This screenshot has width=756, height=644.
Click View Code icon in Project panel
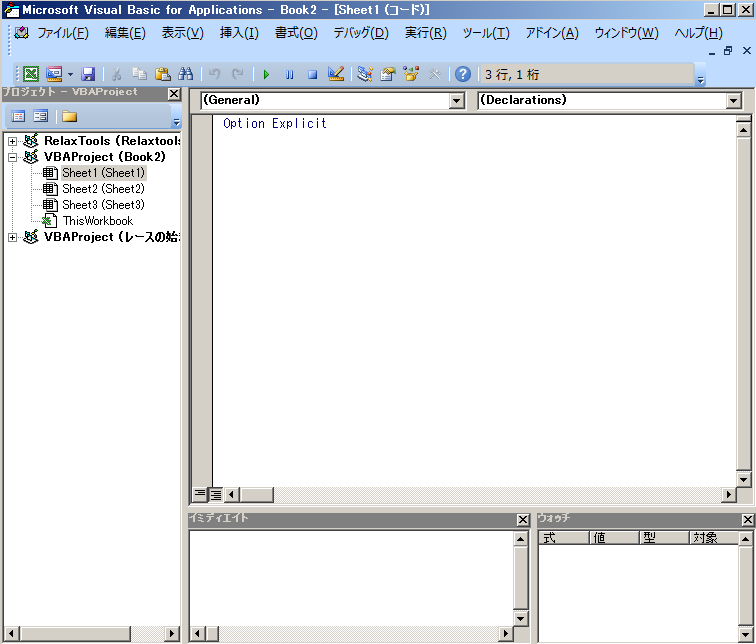coord(18,116)
